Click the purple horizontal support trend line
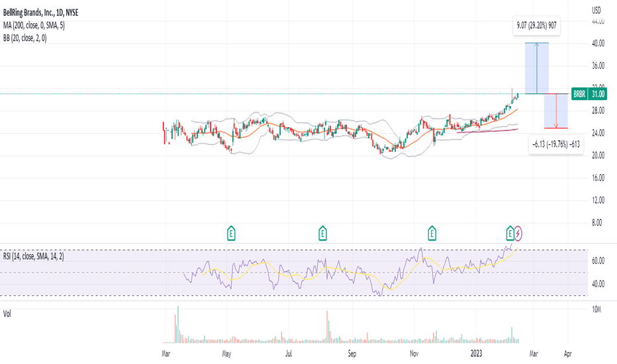The width and height of the screenshot is (617, 364). coord(487,130)
